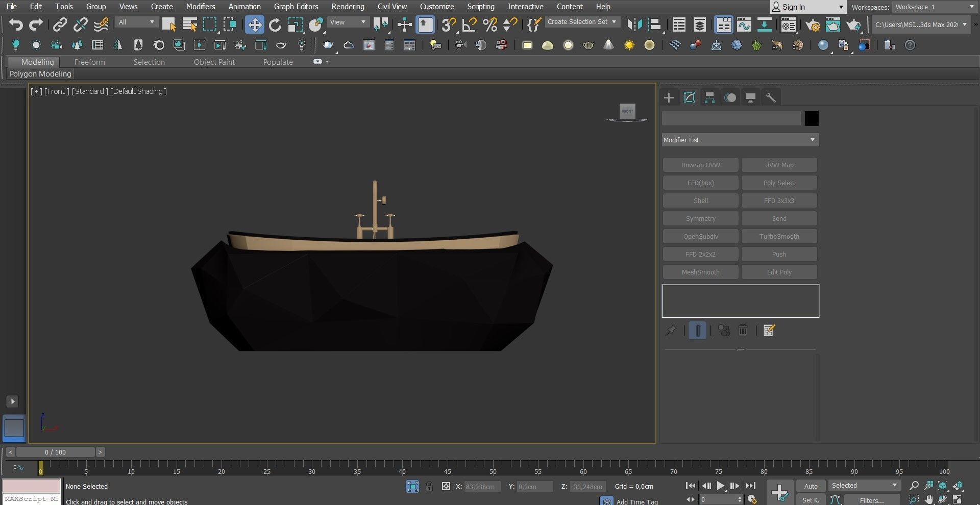Open the Rendering menu

[x=348, y=7]
